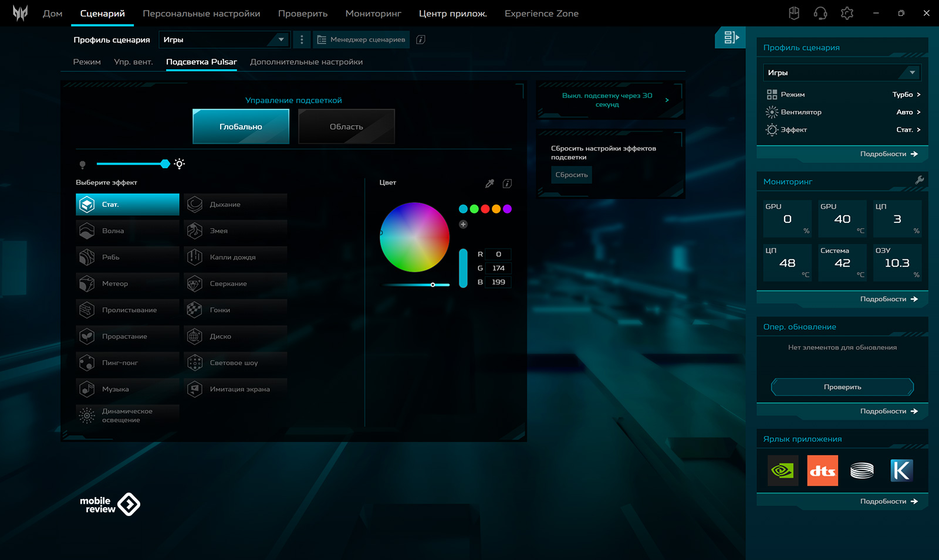Click the Monitoring wrench settings icon
This screenshot has width=939, height=560.
click(x=919, y=181)
